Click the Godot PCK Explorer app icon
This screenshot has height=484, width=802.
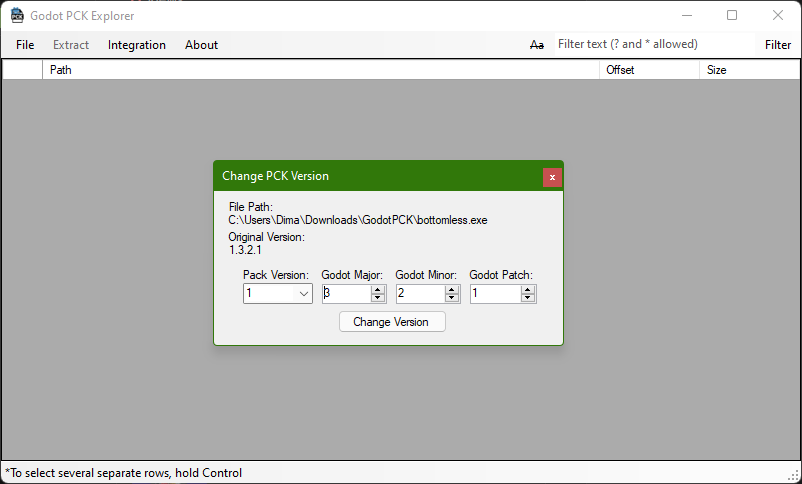click(17, 15)
